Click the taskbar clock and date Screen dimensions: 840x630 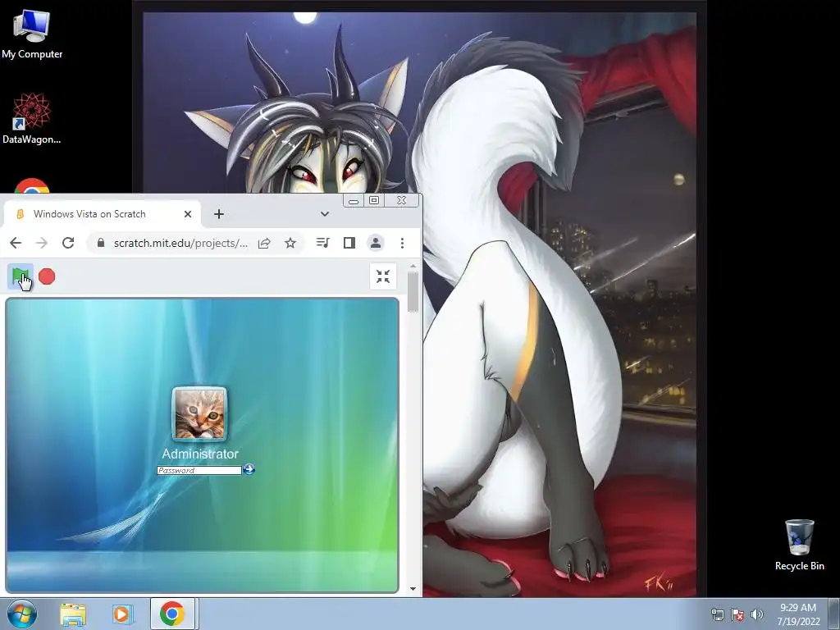click(798, 614)
